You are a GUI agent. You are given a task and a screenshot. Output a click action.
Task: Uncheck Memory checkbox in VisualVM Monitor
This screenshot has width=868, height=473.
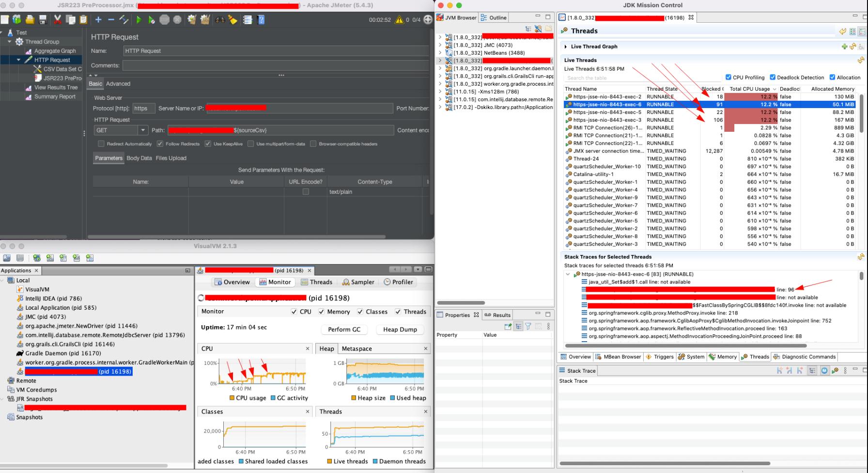(321, 312)
